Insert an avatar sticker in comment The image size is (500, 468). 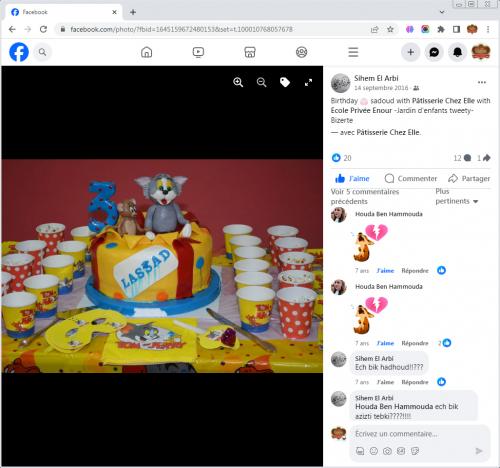point(360,451)
